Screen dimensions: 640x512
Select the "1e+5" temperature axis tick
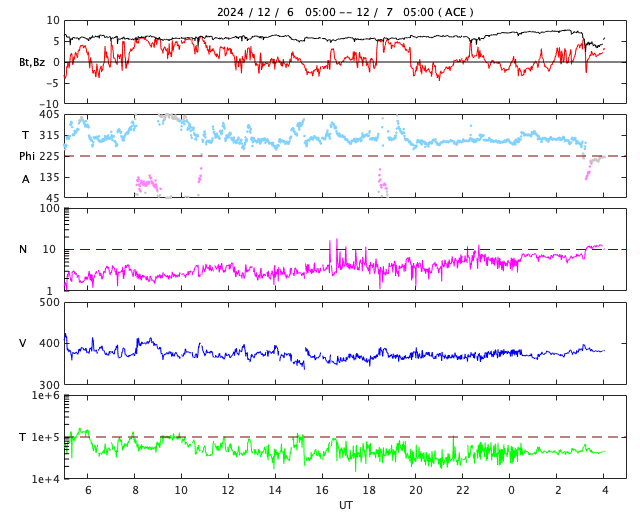point(46,437)
